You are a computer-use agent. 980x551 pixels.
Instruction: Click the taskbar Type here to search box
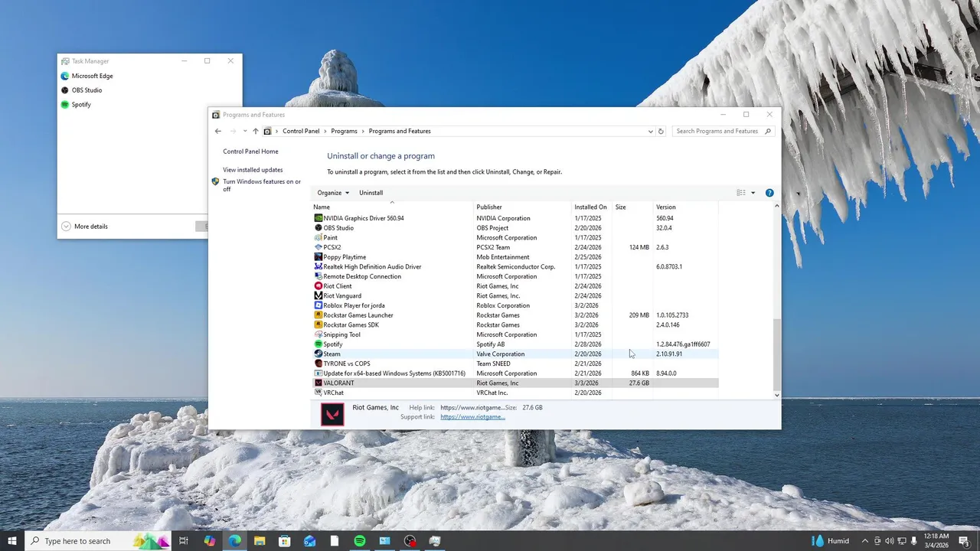pos(98,541)
